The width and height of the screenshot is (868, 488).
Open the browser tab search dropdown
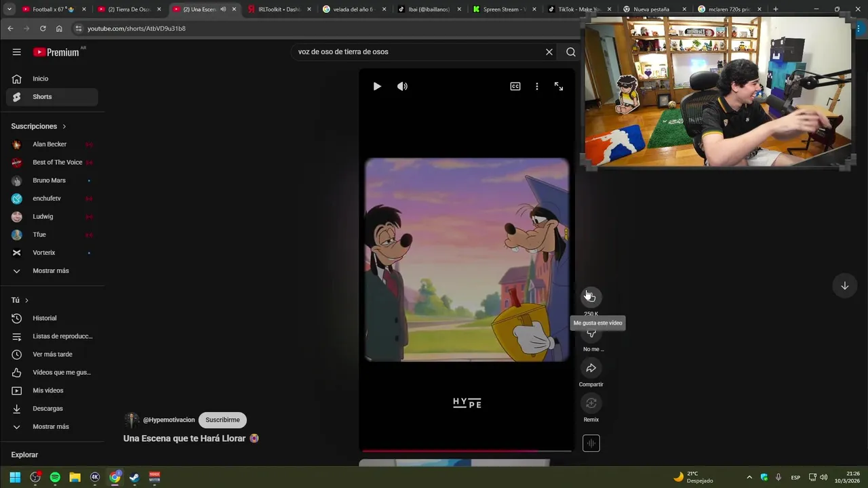(9, 9)
